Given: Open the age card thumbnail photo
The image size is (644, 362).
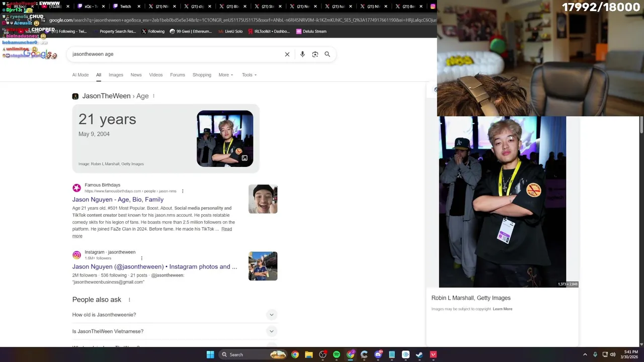Looking at the screenshot, I should coord(225,138).
